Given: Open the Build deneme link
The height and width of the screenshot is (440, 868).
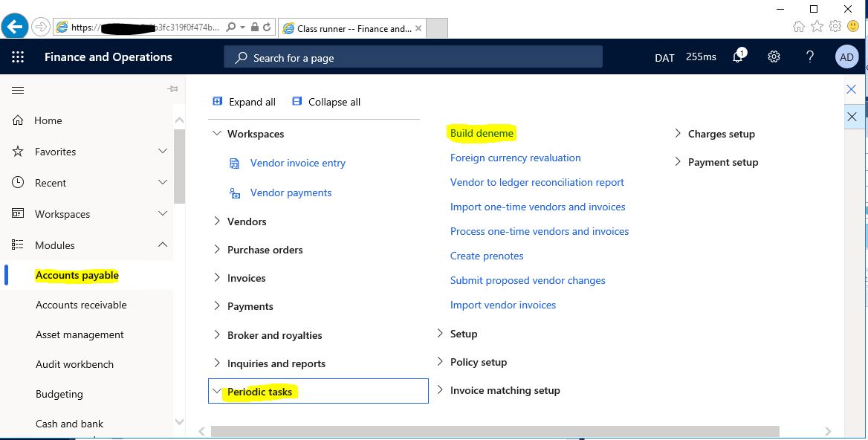Looking at the screenshot, I should coord(482,133).
